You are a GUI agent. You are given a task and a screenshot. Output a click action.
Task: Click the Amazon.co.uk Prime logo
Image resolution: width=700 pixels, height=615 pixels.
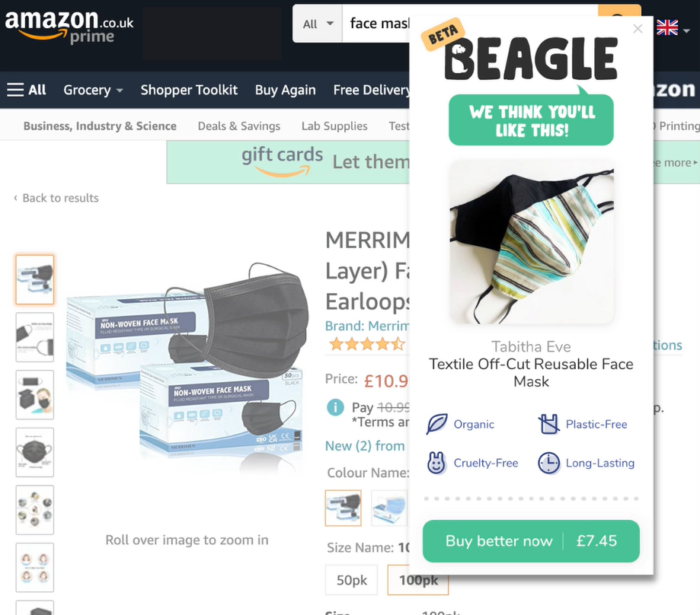(69, 27)
